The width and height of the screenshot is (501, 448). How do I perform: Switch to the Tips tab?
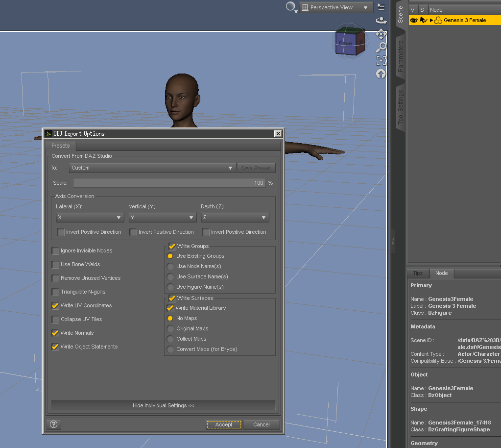click(418, 274)
